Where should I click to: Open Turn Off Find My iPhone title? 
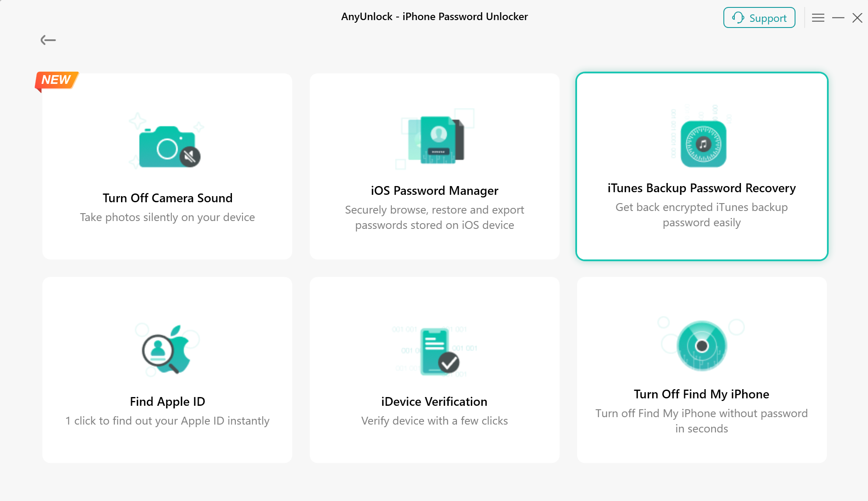point(702,394)
